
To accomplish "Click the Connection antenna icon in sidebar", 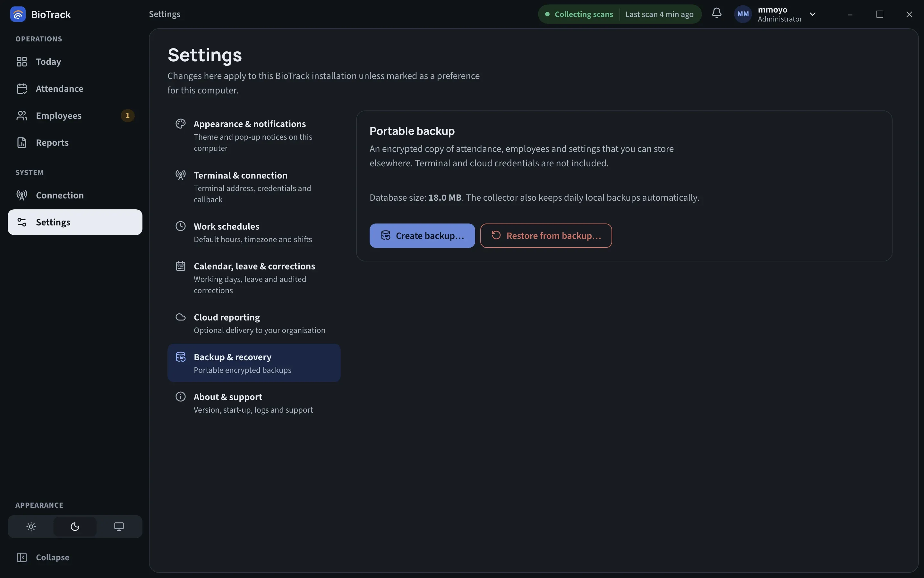I will click(x=22, y=195).
